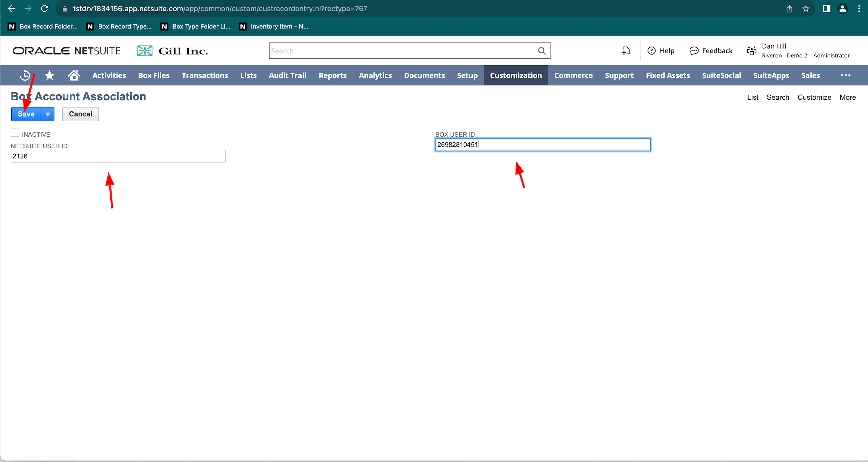Toggle the INACTIVE checkbox

pyautogui.click(x=15, y=133)
